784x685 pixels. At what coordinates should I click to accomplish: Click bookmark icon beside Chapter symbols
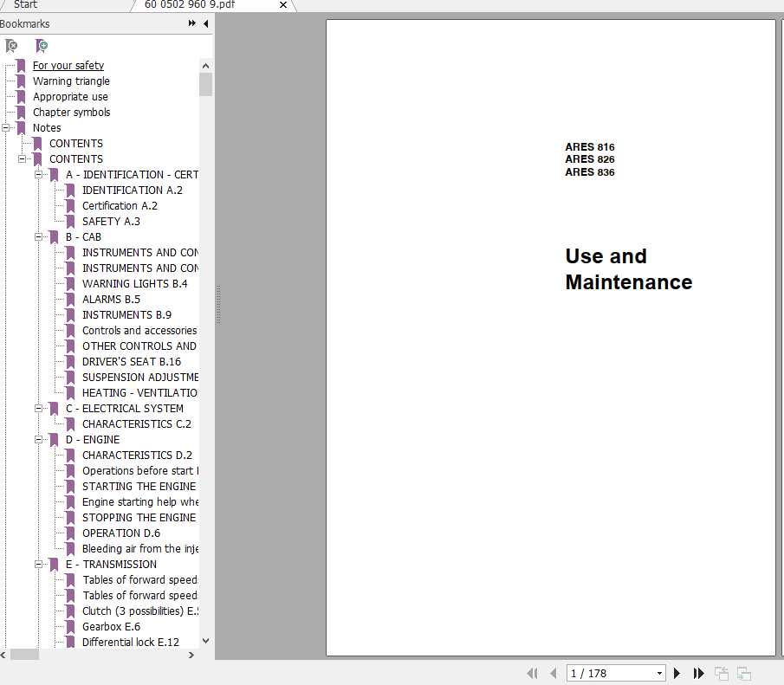(x=21, y=112)
